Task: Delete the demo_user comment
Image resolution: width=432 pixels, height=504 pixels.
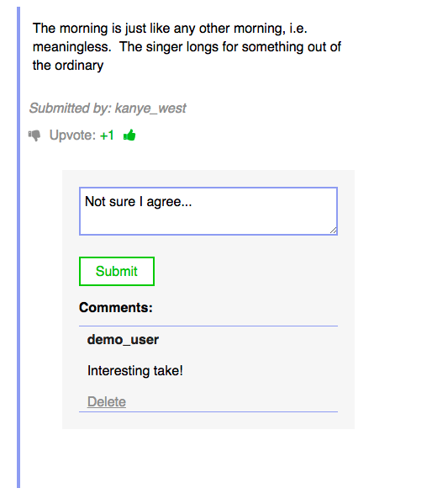Action: [x=107, y=401]
